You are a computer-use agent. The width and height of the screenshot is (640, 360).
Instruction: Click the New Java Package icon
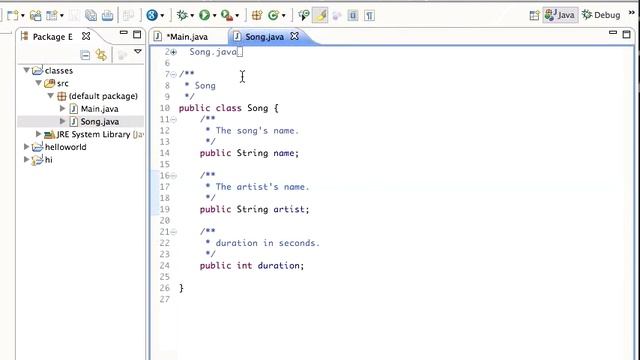[257, 16]
